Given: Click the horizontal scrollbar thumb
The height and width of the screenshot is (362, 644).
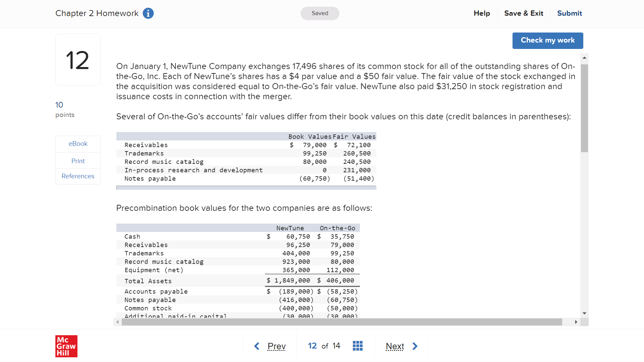Looking at the screenshot, I should coord(341,322).
